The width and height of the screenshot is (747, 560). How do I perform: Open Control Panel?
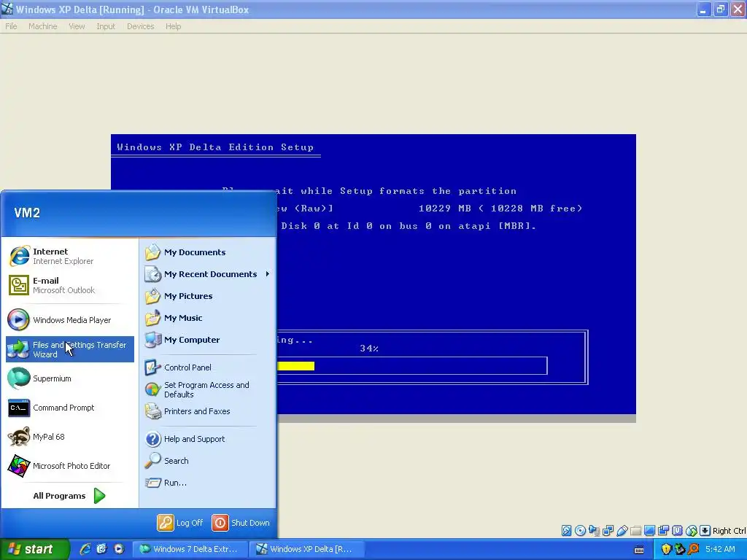pyautogui.click(x=207, y=367)
